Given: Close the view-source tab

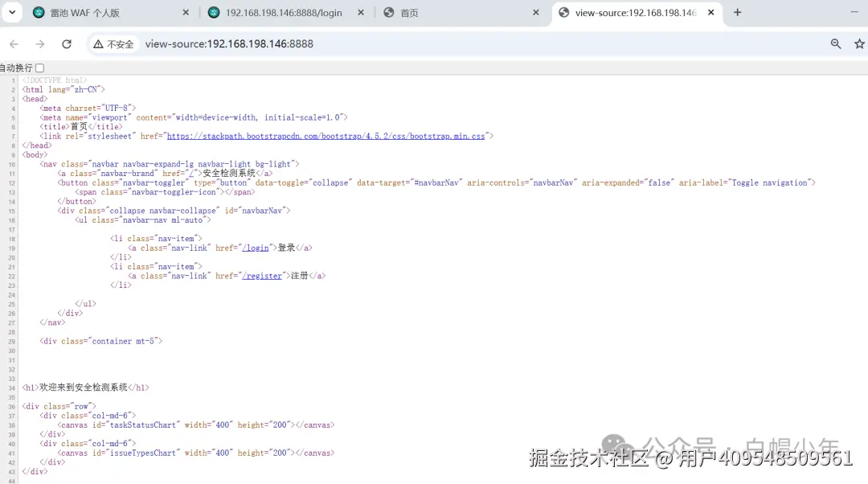Looking at the screenshot, I should tap(710, 12).
